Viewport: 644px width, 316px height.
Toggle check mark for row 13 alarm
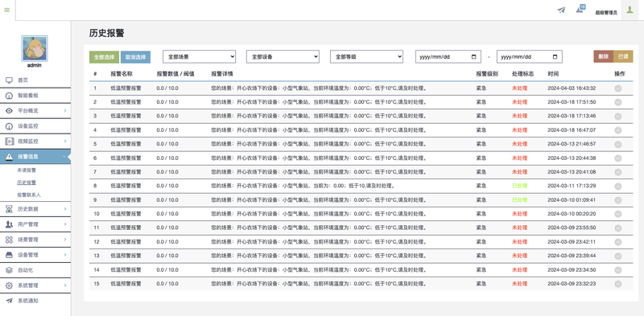point(617,256)
